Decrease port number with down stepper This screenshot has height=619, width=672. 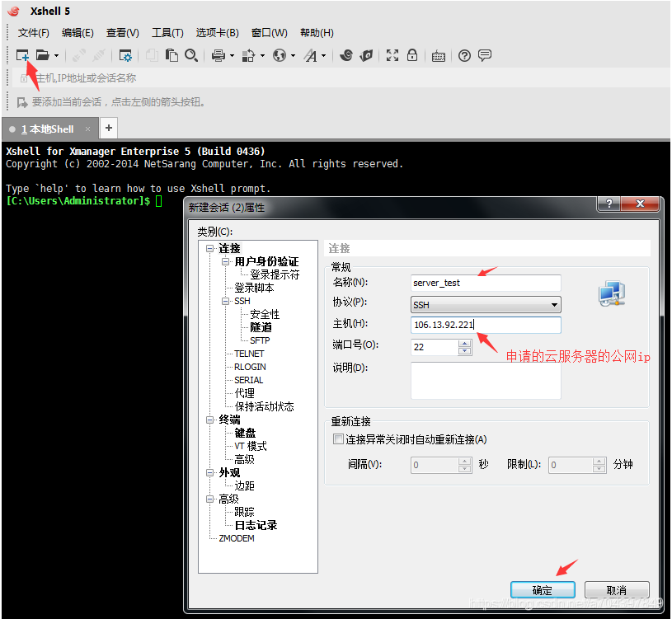point(464,351)
